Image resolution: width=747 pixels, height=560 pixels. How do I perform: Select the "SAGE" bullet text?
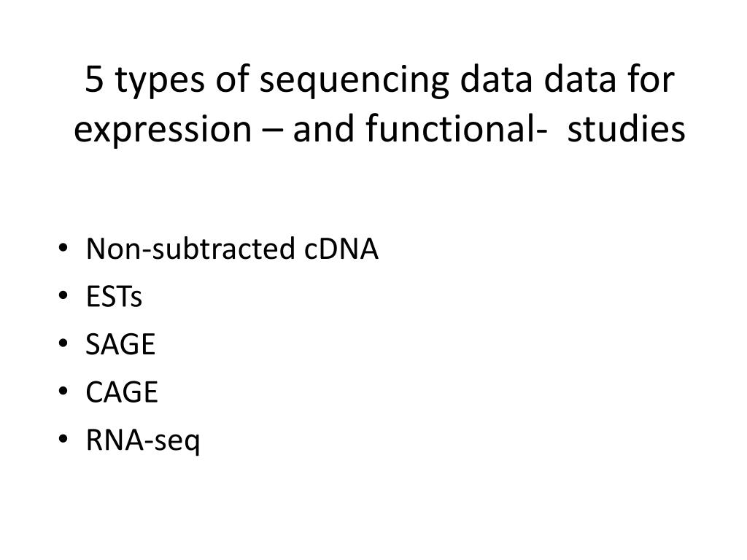click(x=120, y=344)
